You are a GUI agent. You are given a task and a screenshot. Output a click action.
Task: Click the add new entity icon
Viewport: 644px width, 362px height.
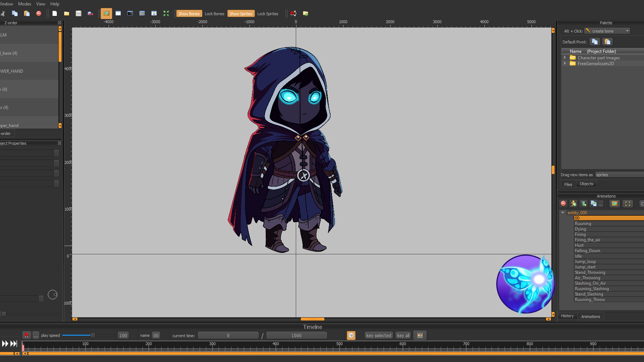click(x=574, y=204)
